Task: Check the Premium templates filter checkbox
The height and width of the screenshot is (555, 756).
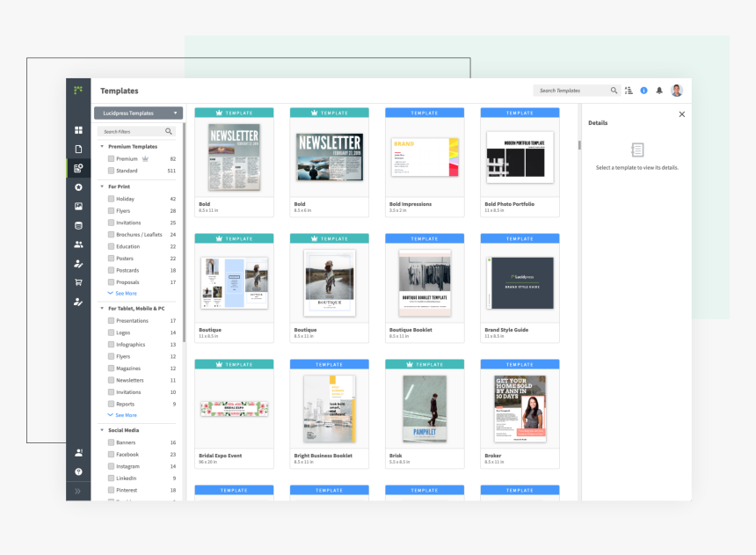Action: [x=111, y=159]
